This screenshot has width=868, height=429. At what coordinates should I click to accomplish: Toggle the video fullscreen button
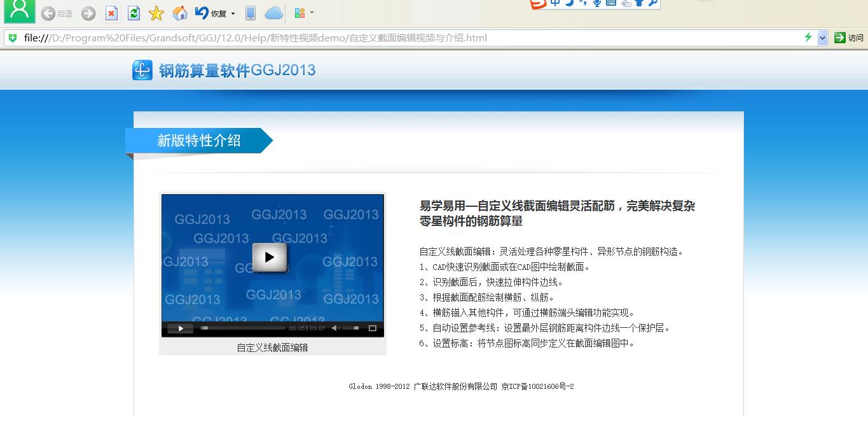(373, 328)
